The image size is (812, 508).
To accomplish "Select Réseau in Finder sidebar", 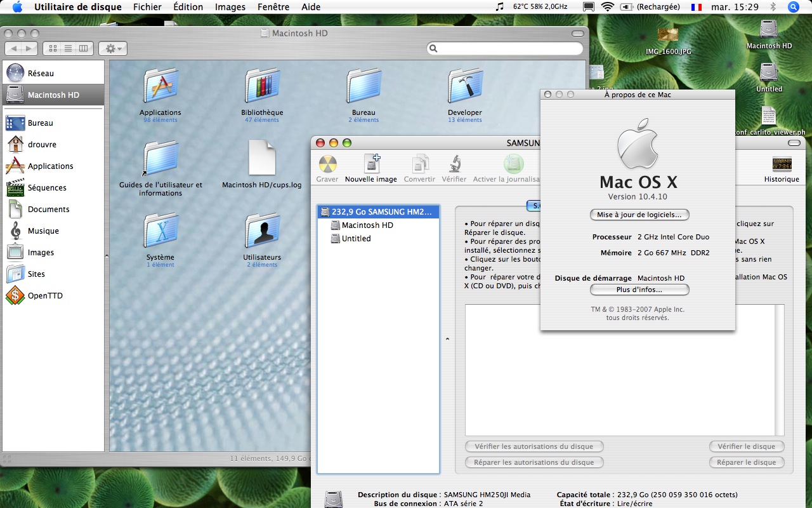I will coord(53,73).
